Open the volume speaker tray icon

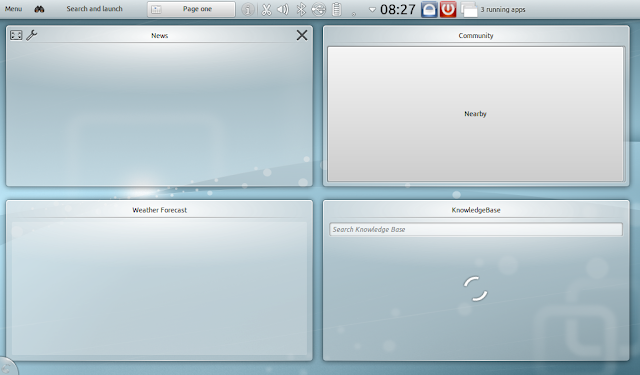pyautogui.click(x=283, y=9)
